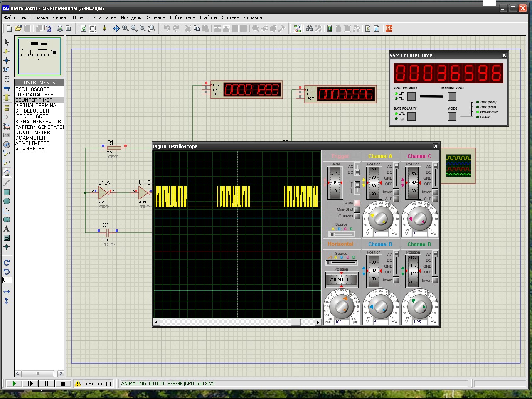Open the Библиотека menu

coord(182,17)
